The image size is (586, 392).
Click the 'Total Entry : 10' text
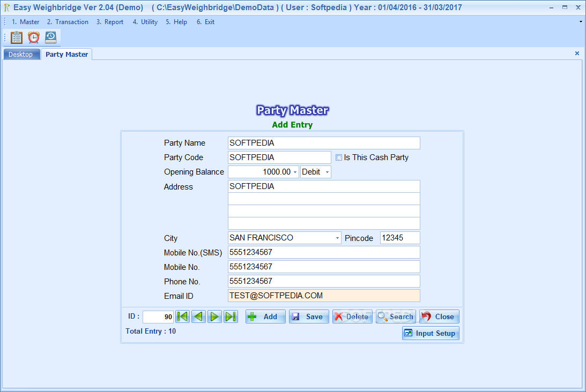click(151, 331)
